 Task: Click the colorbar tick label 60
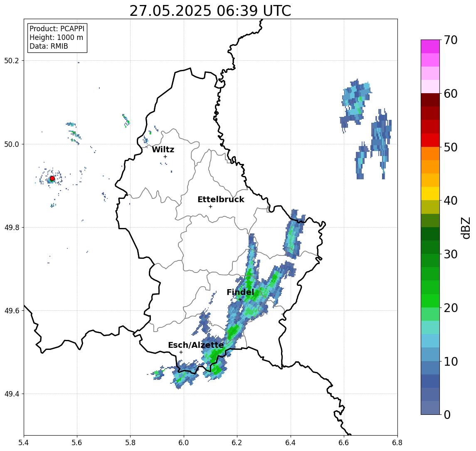[x=451, y=94]
